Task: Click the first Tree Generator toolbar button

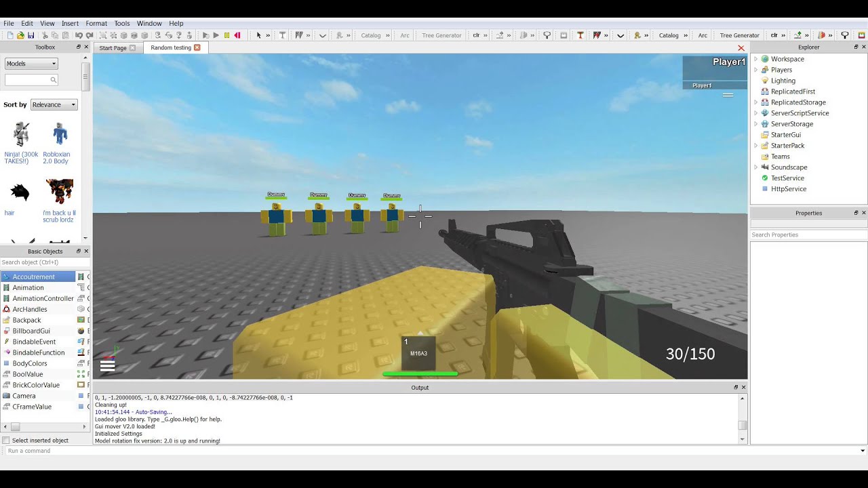Action: click(441, 35)
